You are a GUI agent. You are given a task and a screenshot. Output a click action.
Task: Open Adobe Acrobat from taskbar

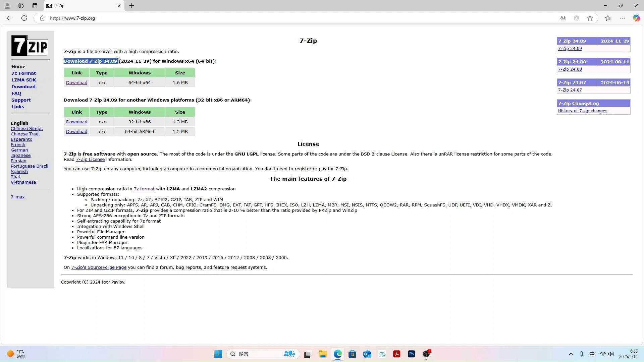coord(396,354)
